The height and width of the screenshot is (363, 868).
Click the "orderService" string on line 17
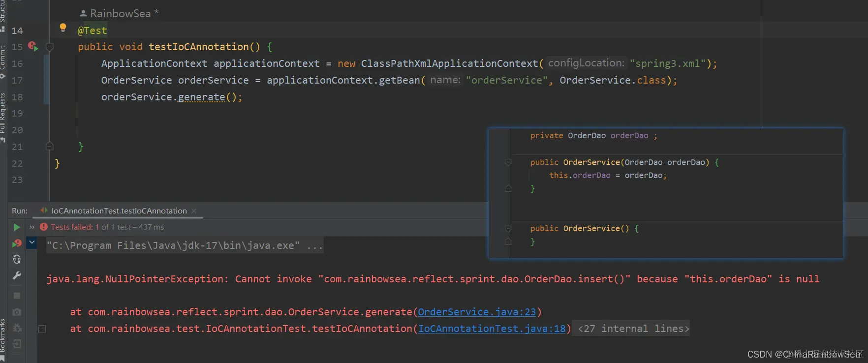(x=507, y=80)
